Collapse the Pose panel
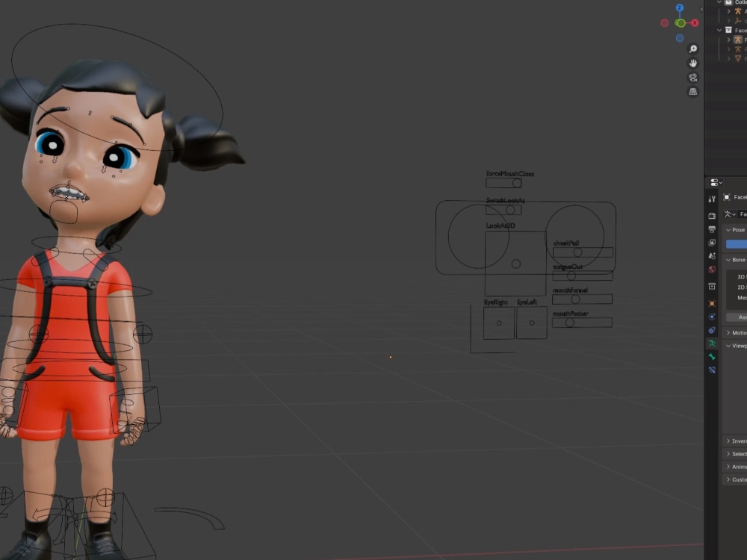 pos(728,230)
